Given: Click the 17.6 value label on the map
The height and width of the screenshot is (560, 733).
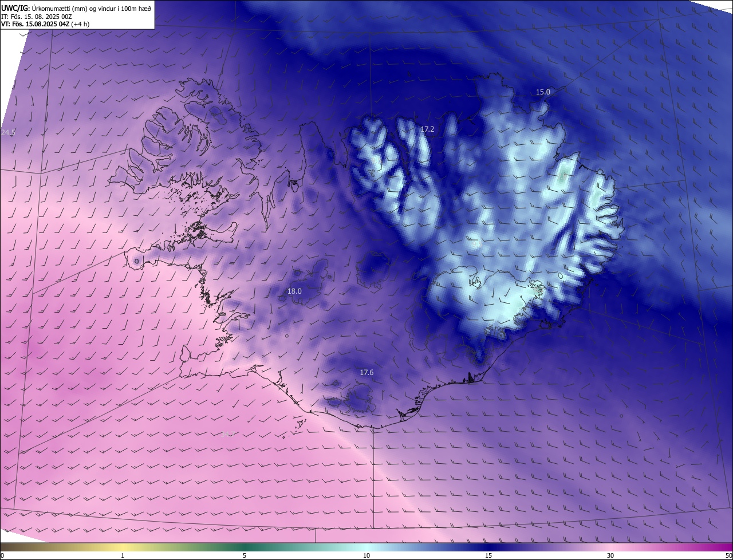Looking at the screenshot, I should point(366,372).
